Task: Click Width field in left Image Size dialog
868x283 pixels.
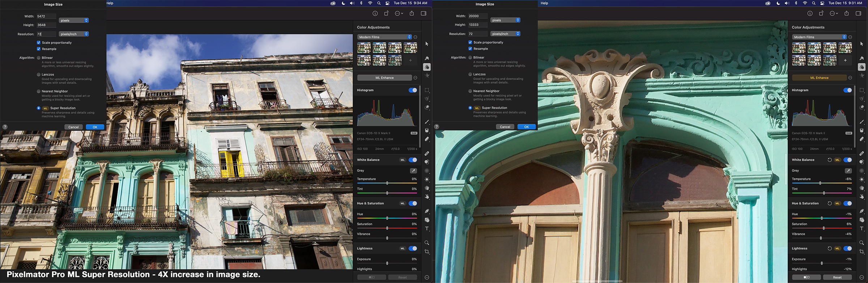Action: (x=46, y=16)
